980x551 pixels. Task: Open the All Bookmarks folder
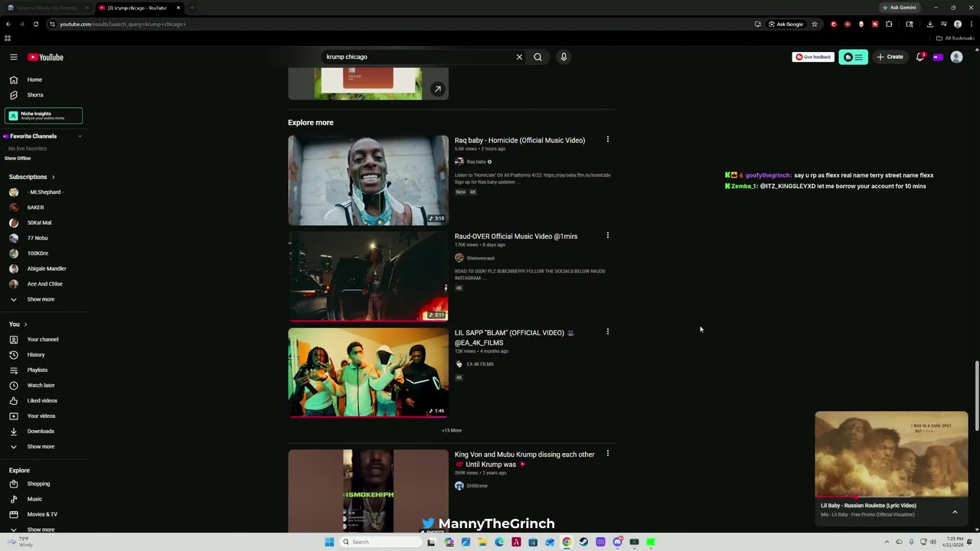tap(955, 38)
